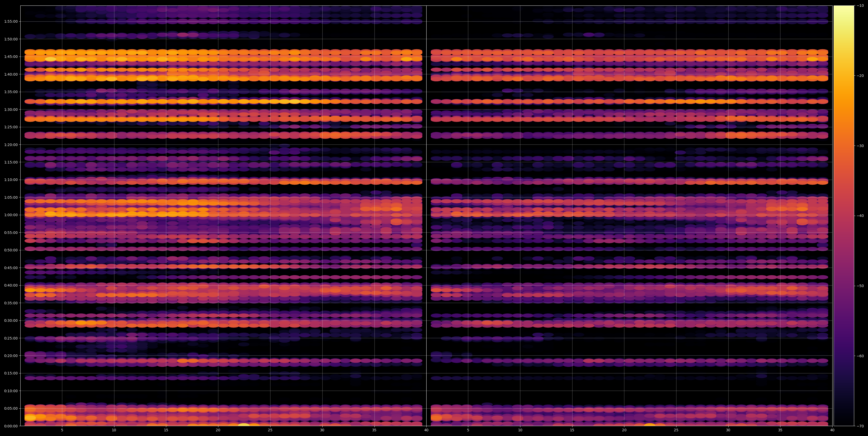Viewport: 868px width, 436px height.
Task: Click x-axis tick 15 of the left plot
Action: [166, 430]
